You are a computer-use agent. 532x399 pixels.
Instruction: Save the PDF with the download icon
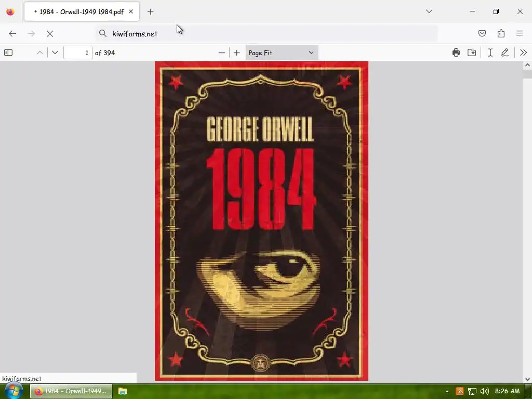pyautogui.click(x=472, y=52)
